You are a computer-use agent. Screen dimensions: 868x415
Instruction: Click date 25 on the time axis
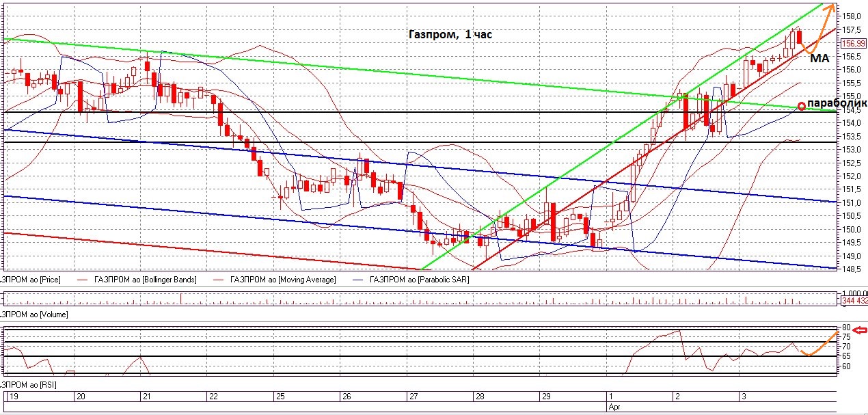point(279,397)
